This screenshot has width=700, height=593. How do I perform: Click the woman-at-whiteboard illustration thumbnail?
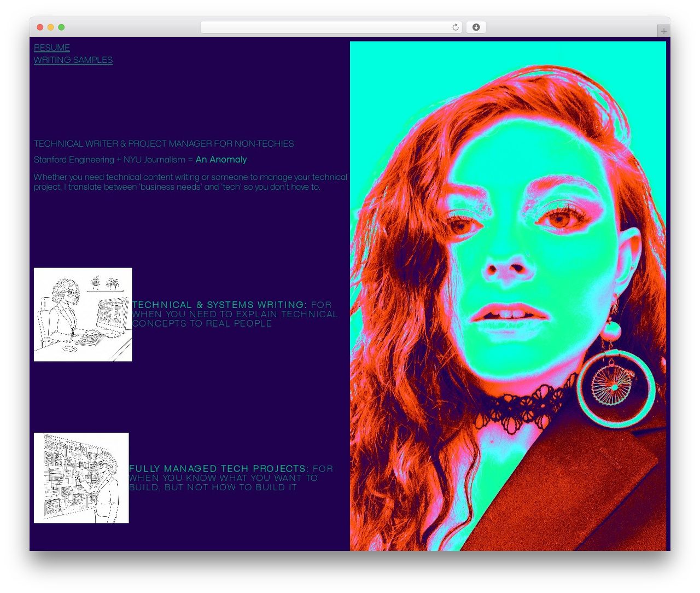tap(81, 478)
